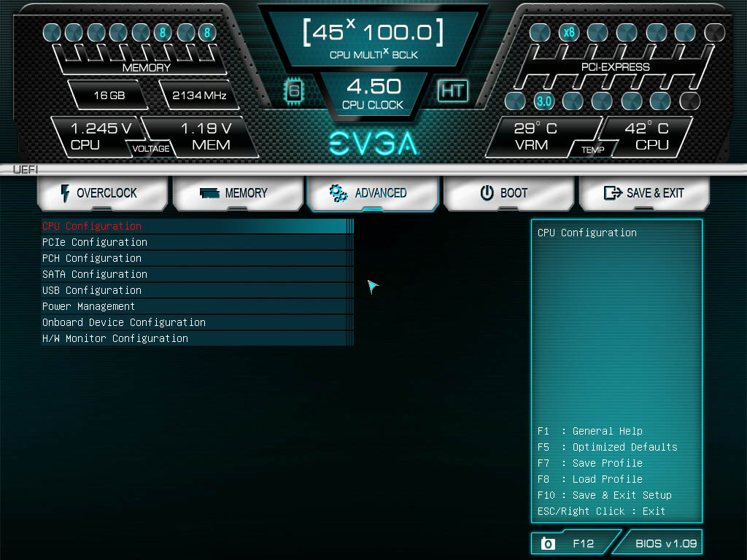This screenshot has height=560, width=747.
Task: Select the Advanced tab
Action: tap(373, 192)
